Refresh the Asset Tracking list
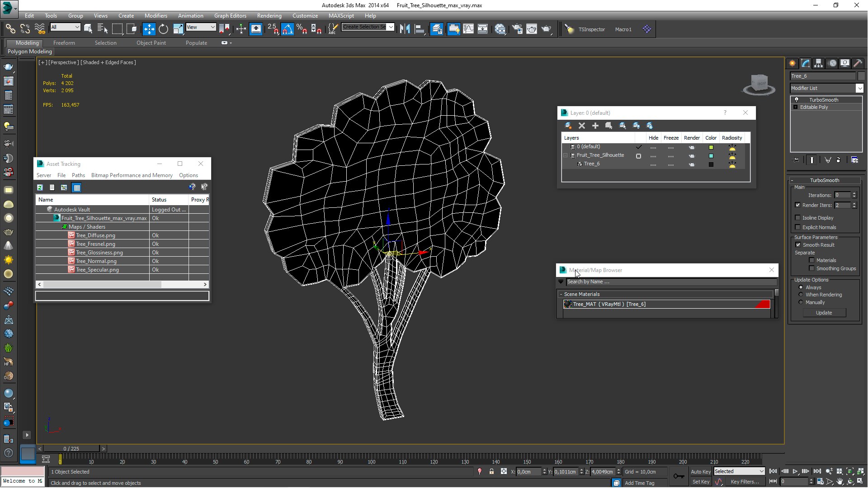 point(40,188)
